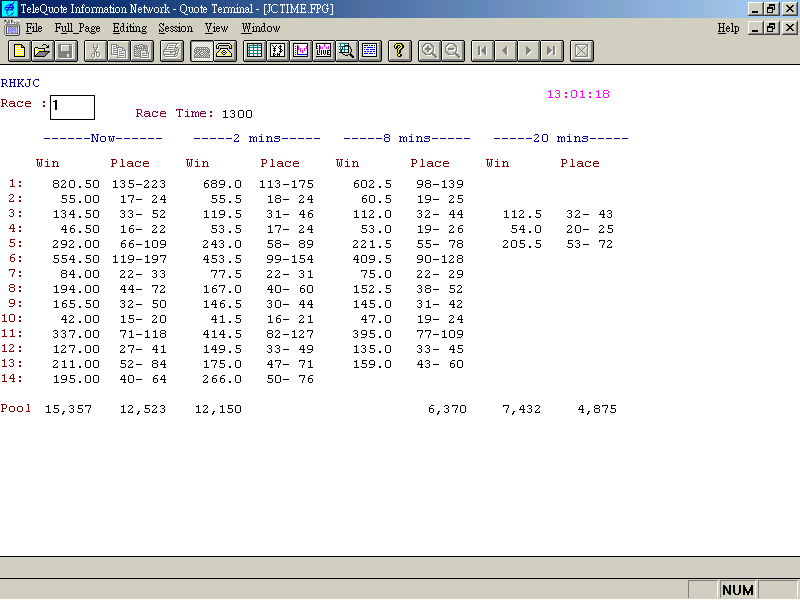
Task: Restore the inner JCTIME.FPG document window
Action: (x=771, y=28)
